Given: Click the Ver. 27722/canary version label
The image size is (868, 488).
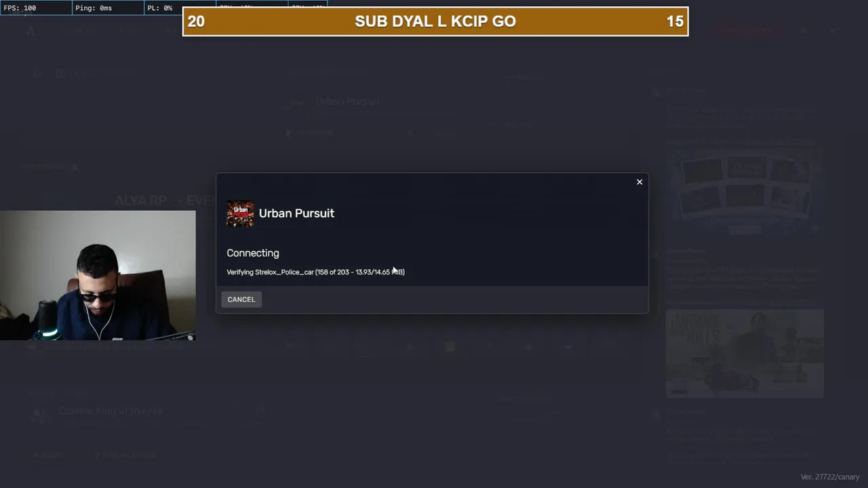Looking at the screenshot, I should click(830, 477).
